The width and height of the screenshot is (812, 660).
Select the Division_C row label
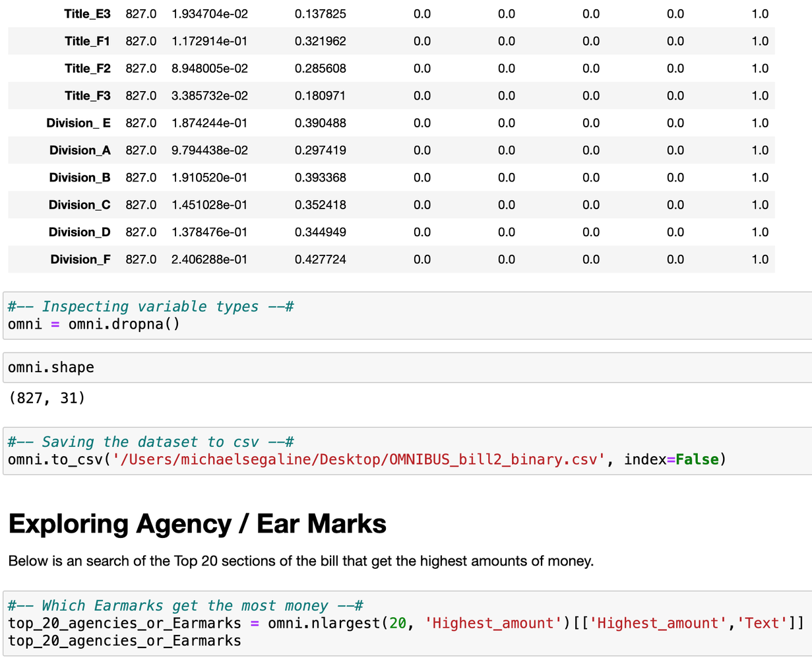click(79, 205)
